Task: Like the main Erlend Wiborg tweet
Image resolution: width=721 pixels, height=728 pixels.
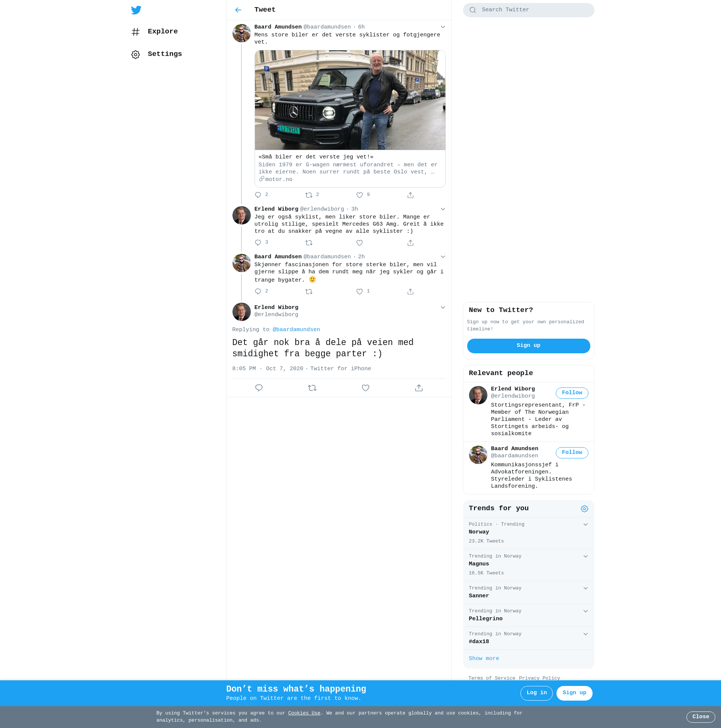Action: click(365, 388)
